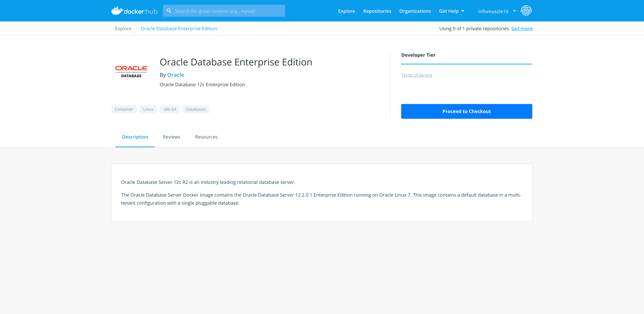The image size is (644, 314).
Task: Open the Terms of Service link
Action: pyautogui.click(x=416, y=75)
